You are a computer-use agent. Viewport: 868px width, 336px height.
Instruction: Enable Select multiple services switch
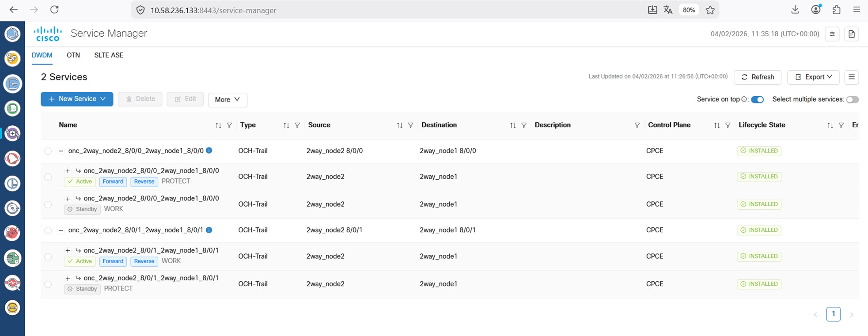[x=853, y=99]
